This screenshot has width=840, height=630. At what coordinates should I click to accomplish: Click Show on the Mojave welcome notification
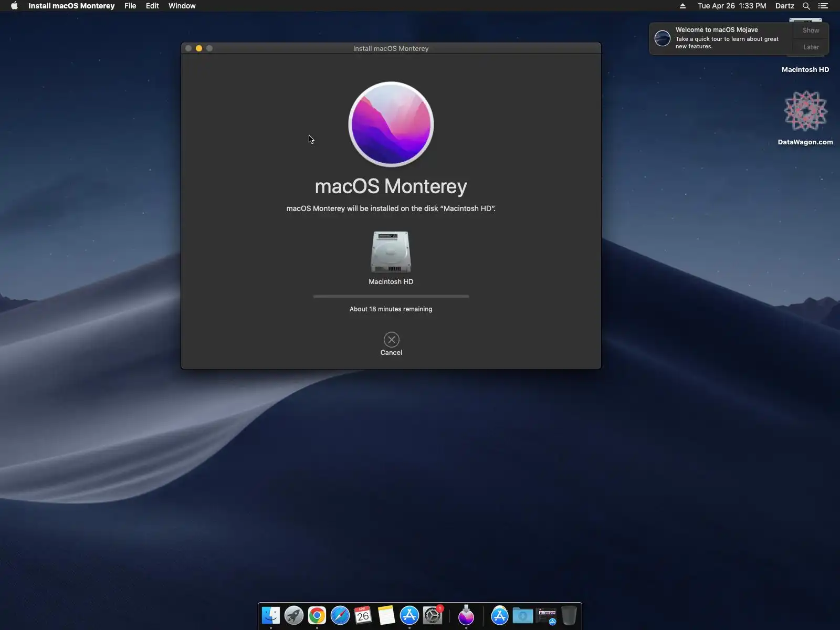(811, 30)
